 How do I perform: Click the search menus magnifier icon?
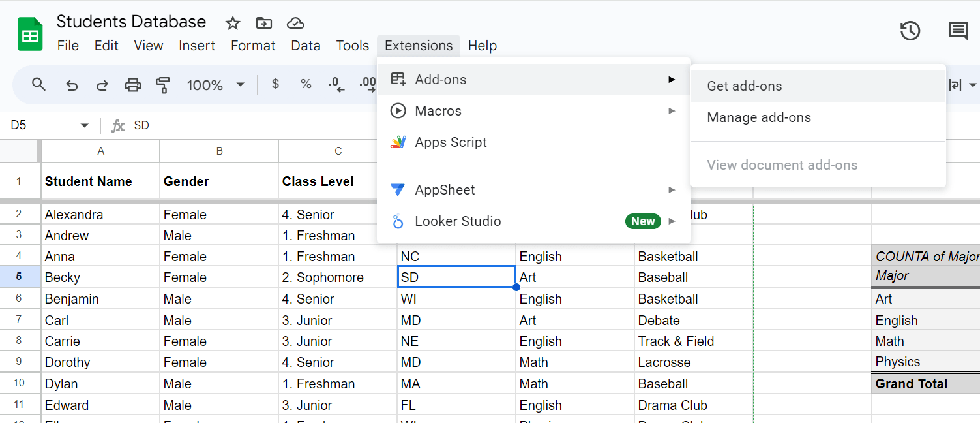point(38,85)
